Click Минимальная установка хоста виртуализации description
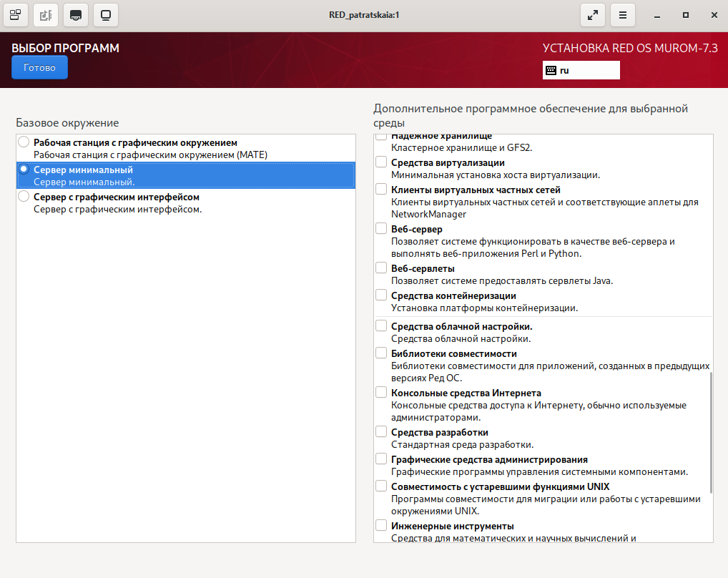The height and width of the screenshot is (578, 728). click(x=496, y=175)
